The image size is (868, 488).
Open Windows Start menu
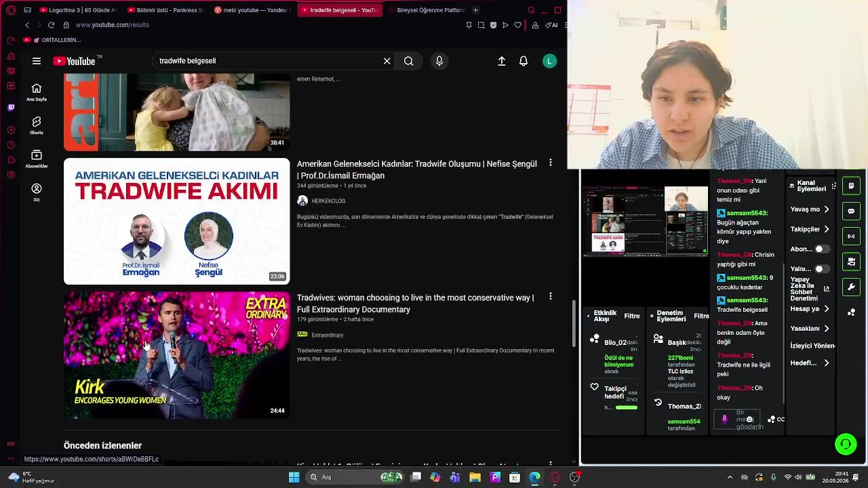294,477
